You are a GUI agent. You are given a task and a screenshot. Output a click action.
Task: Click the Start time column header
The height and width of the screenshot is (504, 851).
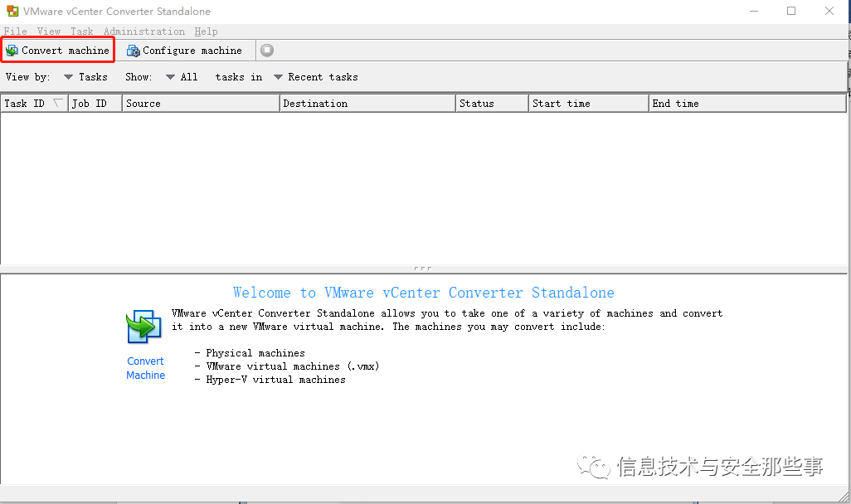[589, 104]
